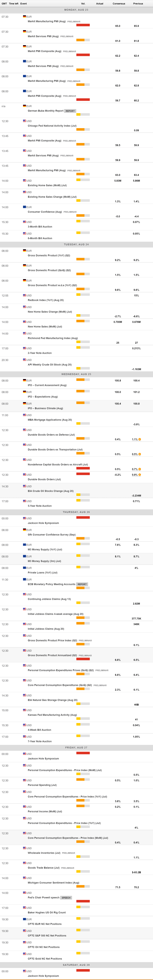Click the Time left column header
The height and width of the screenshot is (980, 153).
click(x=14, y=3)
